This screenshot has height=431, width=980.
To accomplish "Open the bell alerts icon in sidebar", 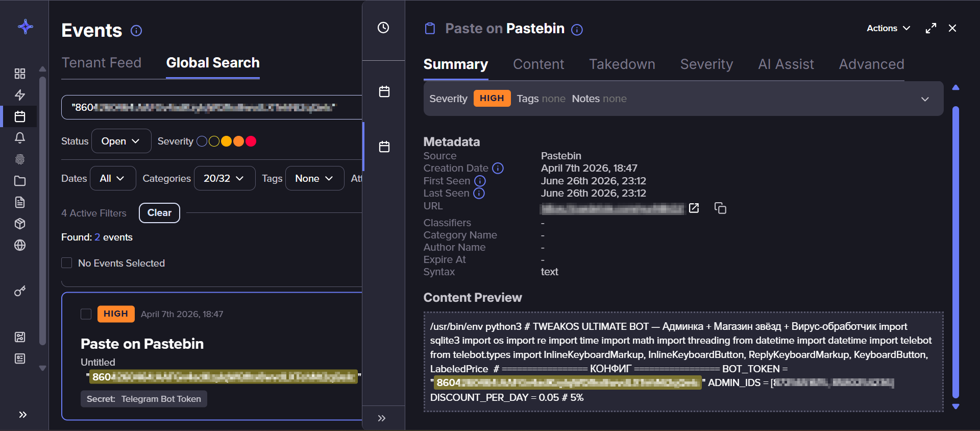I will (x=20, y=138).
